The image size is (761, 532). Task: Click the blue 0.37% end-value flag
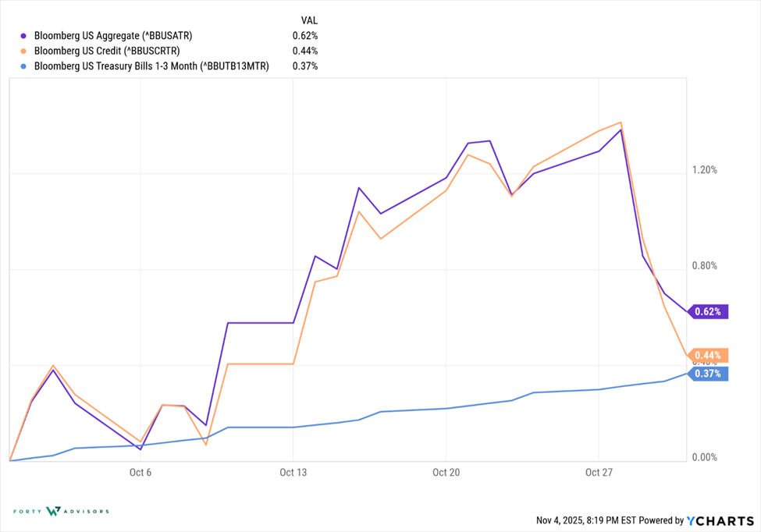tap(707, 374)
